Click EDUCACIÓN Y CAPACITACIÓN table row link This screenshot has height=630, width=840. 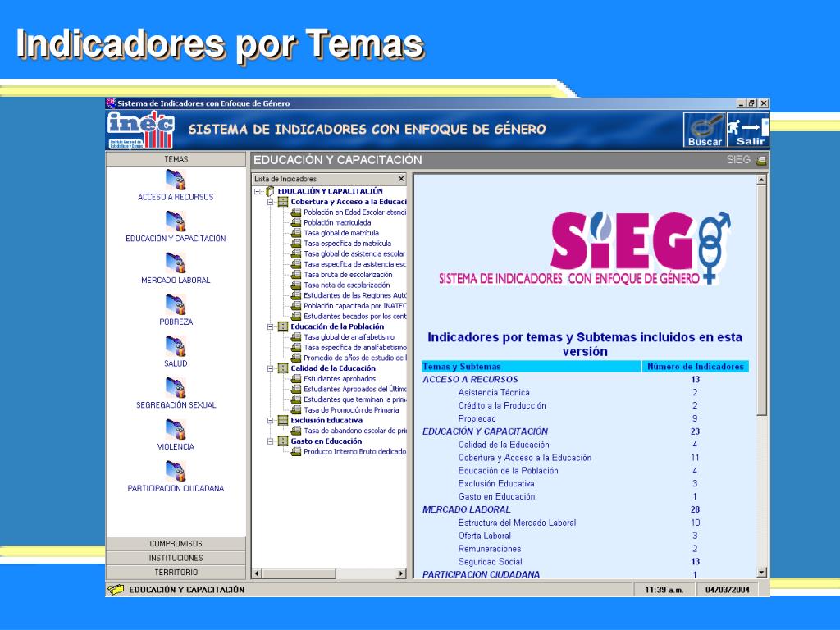click(x=486, y=431)
